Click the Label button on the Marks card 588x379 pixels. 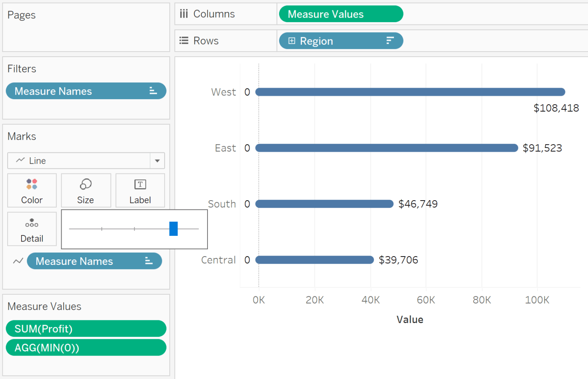[140, 190]
